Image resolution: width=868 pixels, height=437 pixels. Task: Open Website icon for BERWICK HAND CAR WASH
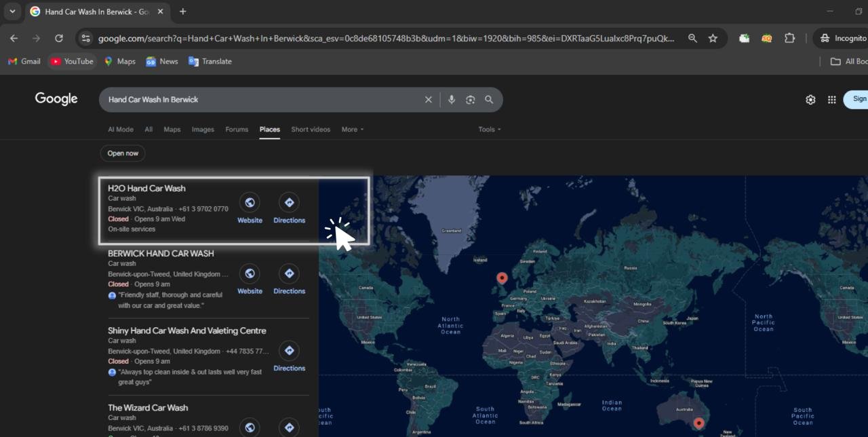click(x=250, y=273)
